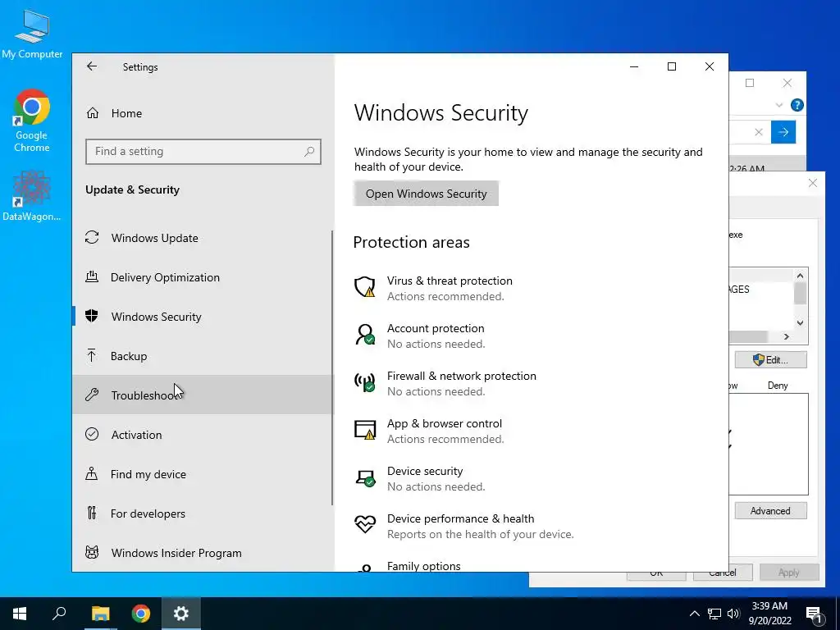Open Family options
This screenshot has height=630, width=840.
coord(424,566)
